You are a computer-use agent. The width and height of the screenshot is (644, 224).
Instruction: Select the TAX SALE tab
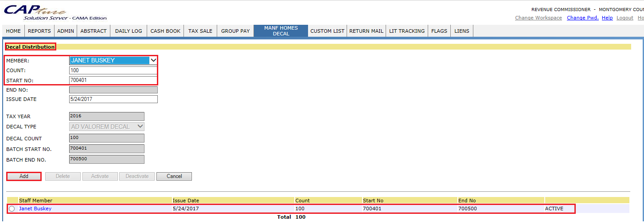coord(200,31)
